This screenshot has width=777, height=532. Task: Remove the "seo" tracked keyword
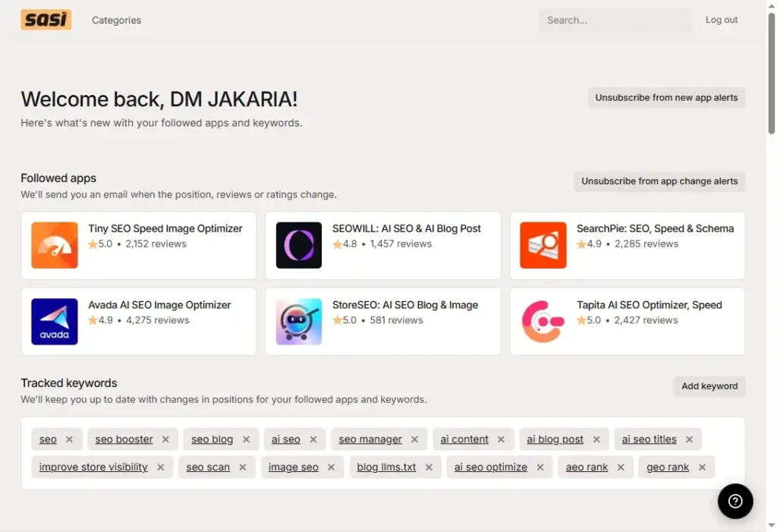pos(68,439)
